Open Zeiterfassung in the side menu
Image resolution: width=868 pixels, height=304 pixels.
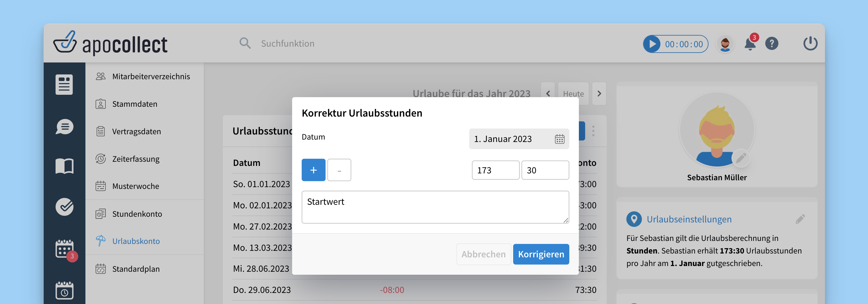coord(135,159)
